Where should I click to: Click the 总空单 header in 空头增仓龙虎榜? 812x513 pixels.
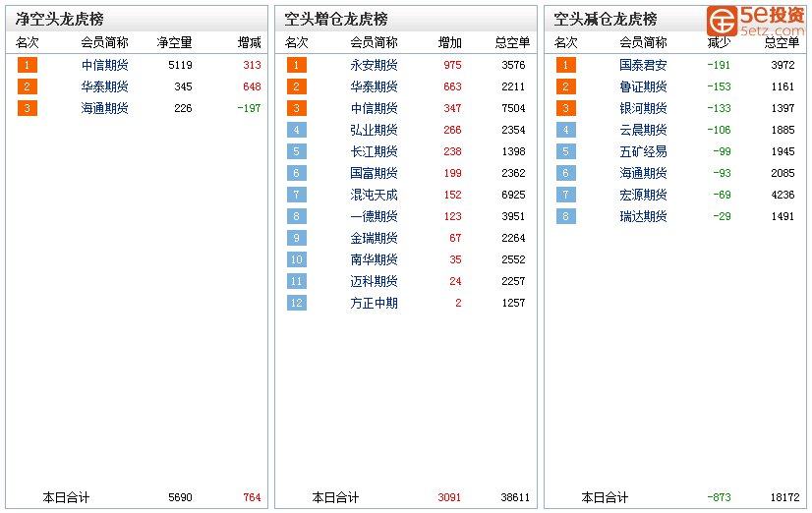[512, 42]
